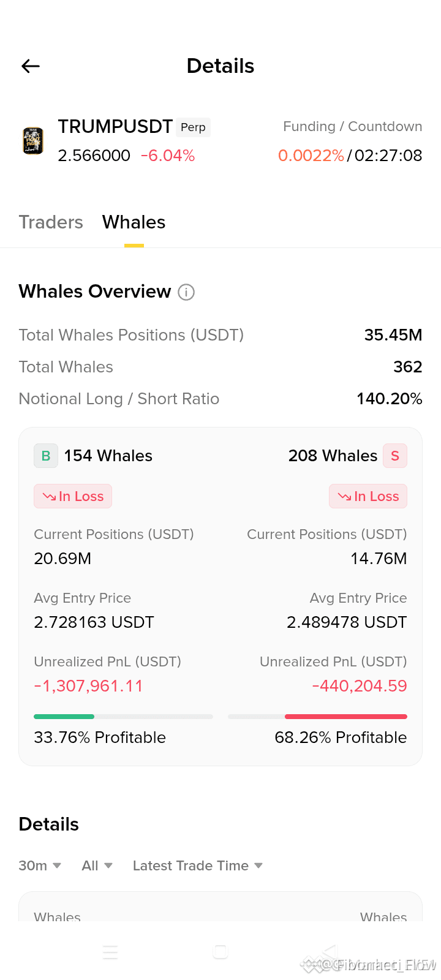Open the TRUMP coin logo icon
The width and height of the screenshot is (441, 980).
click(33, 141)
